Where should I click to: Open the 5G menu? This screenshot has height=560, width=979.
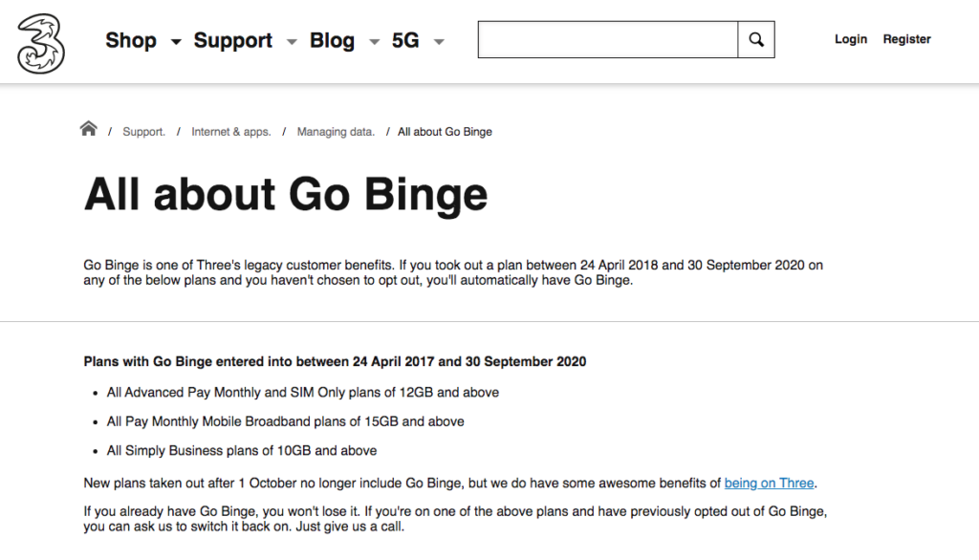[x=405, y=40]
